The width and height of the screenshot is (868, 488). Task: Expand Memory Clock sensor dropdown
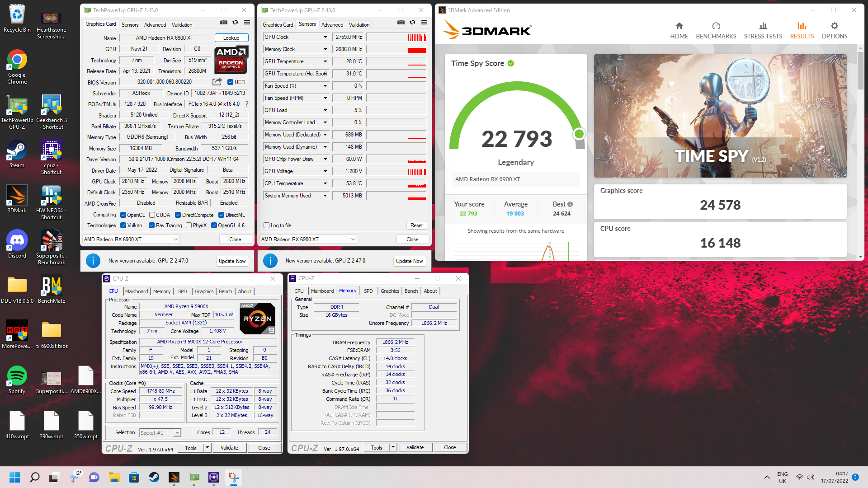325,49
